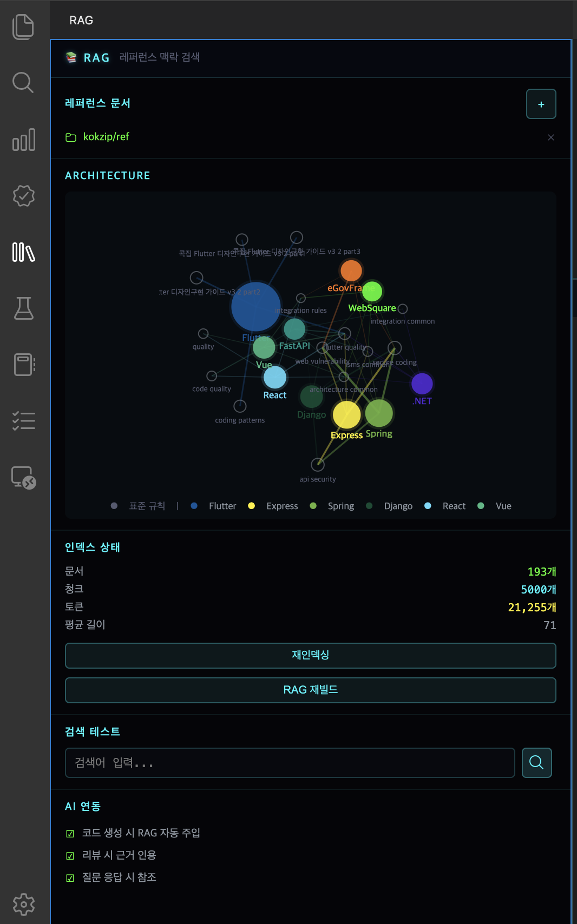Click the Spring legend entry
577x924 pixels.
(332, 506)
